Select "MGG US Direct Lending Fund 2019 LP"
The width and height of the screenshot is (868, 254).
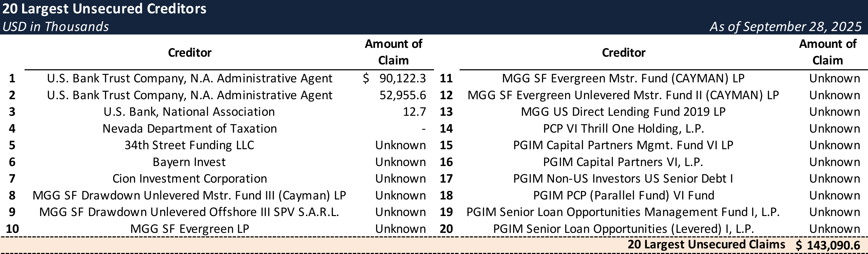click(623, 112)
